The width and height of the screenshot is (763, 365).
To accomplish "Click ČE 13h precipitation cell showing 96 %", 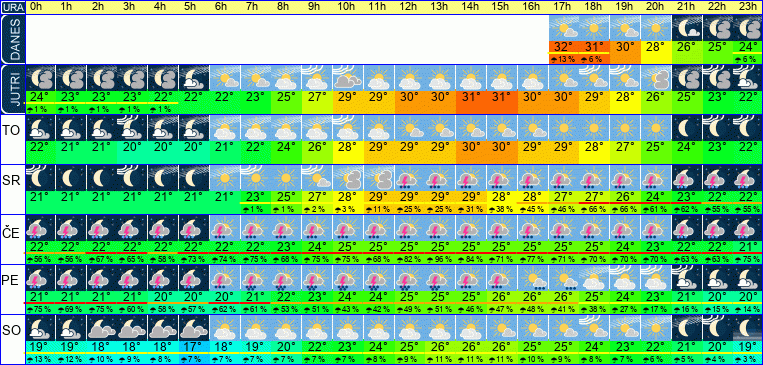I will point(440,258).
